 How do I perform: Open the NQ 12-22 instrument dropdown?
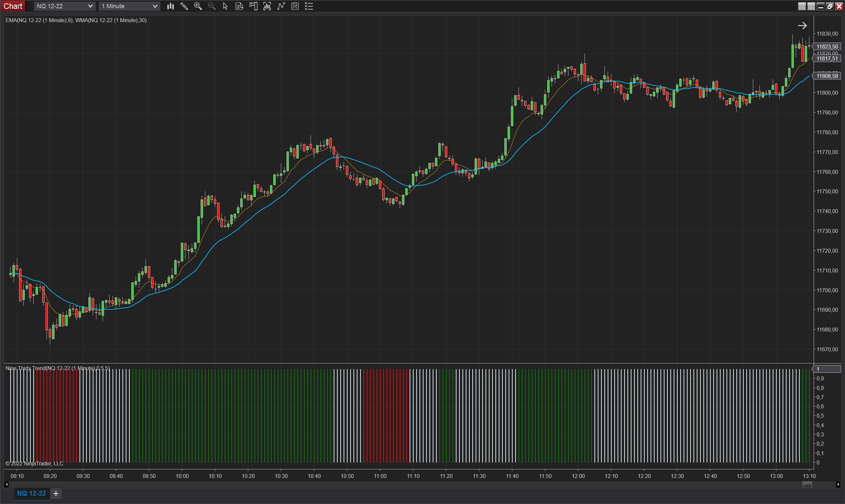click(65, 6)
